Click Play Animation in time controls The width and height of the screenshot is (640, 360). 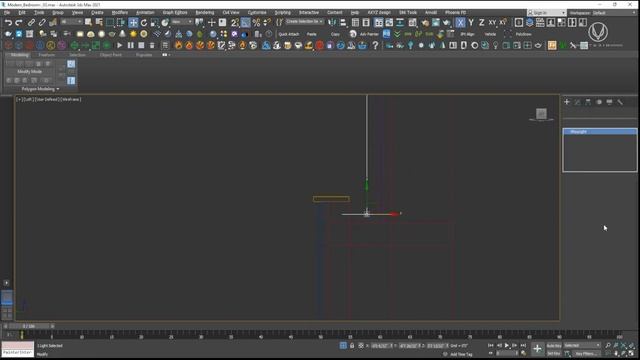point(507,346)
